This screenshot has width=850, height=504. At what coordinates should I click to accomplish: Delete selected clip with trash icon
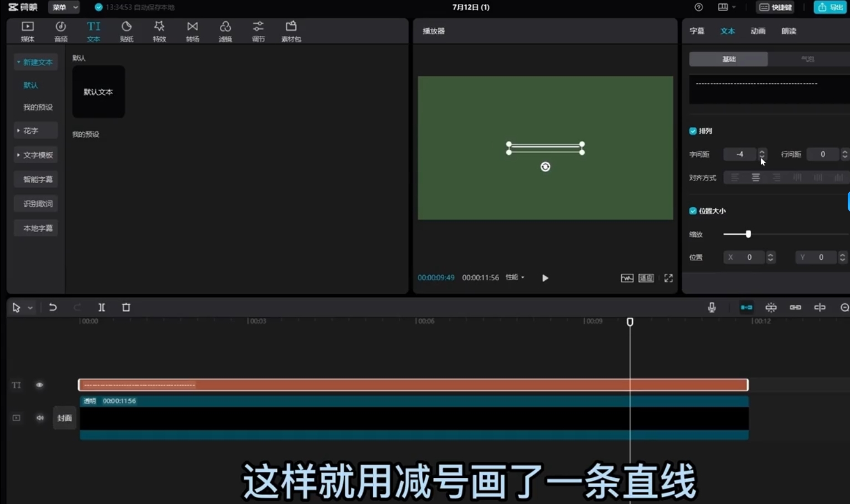(126, 308)
